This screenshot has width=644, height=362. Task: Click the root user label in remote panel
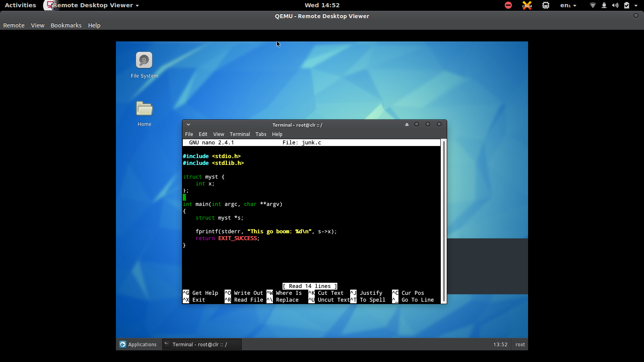click(520, 345)
